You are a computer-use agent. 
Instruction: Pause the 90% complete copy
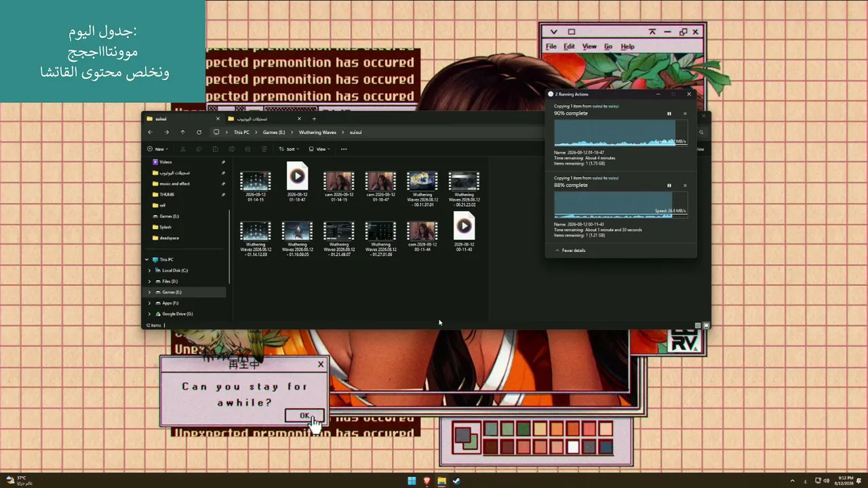click(x=669, y=113)
